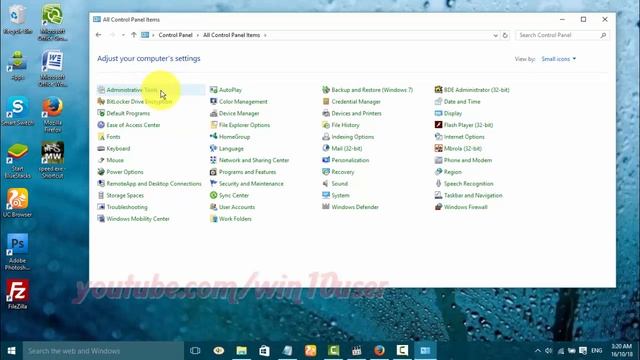640x360 pixels.
Task: Open the HomeGroup icon
Action: coord(213,137)
